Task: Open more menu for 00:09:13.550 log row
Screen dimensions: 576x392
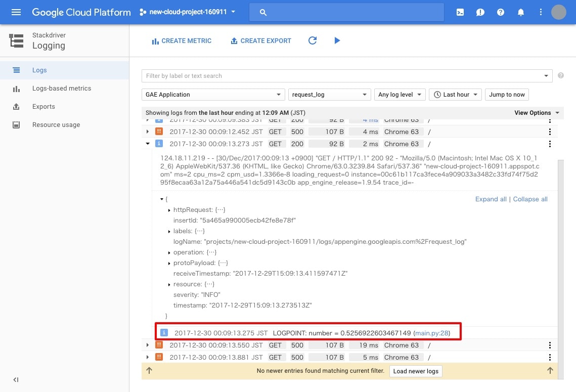Action: click(550, 345)
